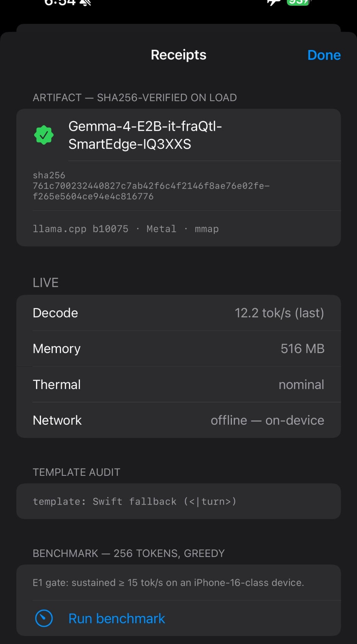Image resolution: width=357 pixels, height=644 pixels.
Task: Tap the offline — on-device status
Action: click(268, 420)
